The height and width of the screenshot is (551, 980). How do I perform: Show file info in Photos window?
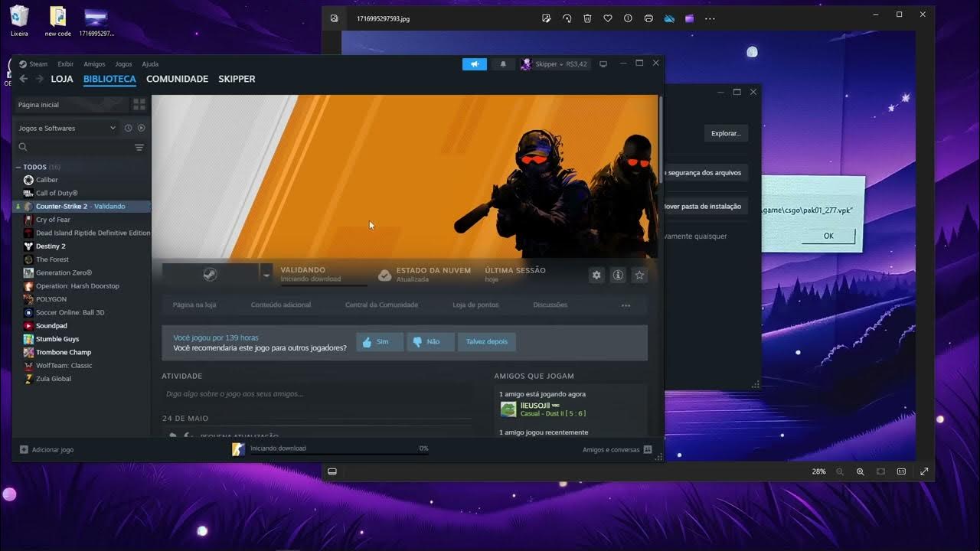pyautogui.click(x=628, y=18)
